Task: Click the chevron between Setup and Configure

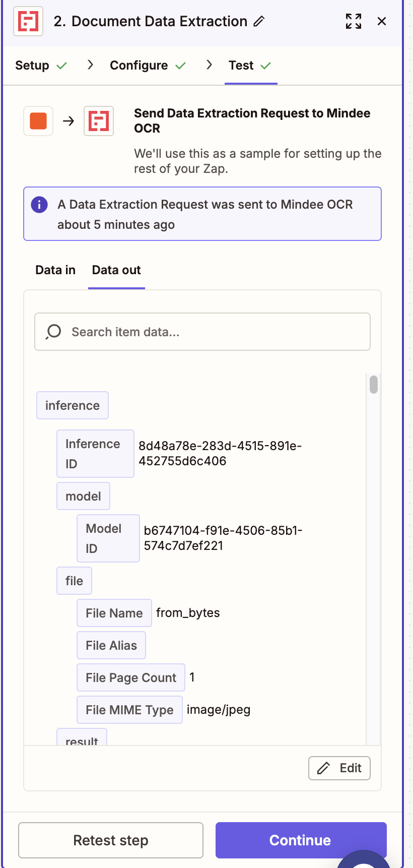Action: (90, 65)
